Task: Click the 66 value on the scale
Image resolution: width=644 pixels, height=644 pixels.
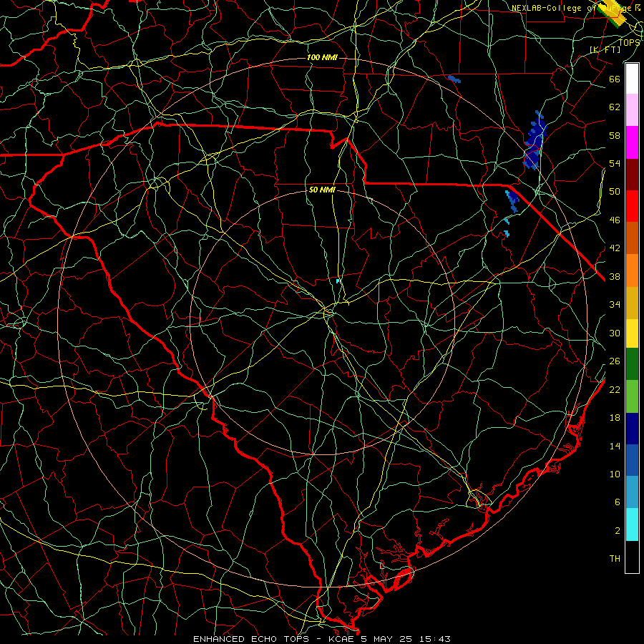Action: [615, 79]
